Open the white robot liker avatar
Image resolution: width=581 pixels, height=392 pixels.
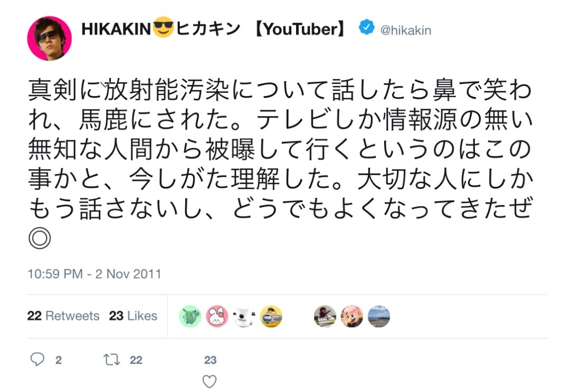[x=244, y=317]
